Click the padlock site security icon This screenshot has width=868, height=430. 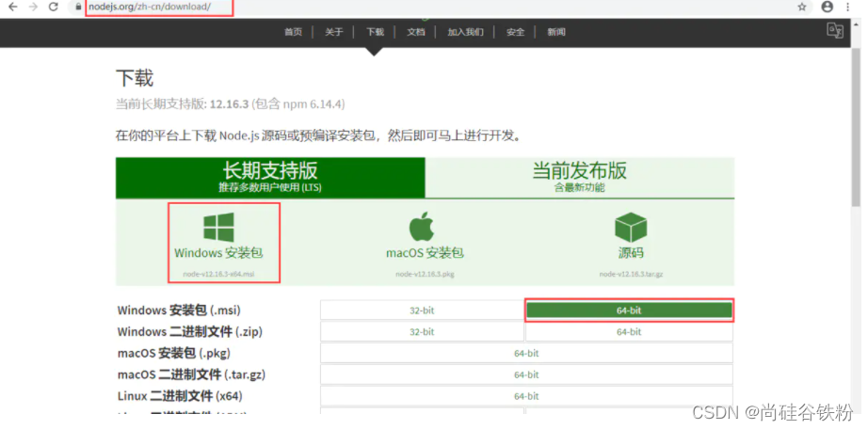pyautogui.click(x=78, y=8)
